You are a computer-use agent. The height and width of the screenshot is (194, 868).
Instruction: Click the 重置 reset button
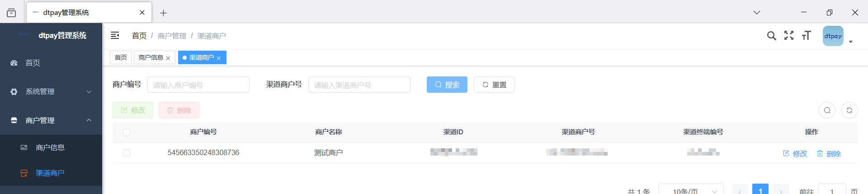(x=494, y=85)
